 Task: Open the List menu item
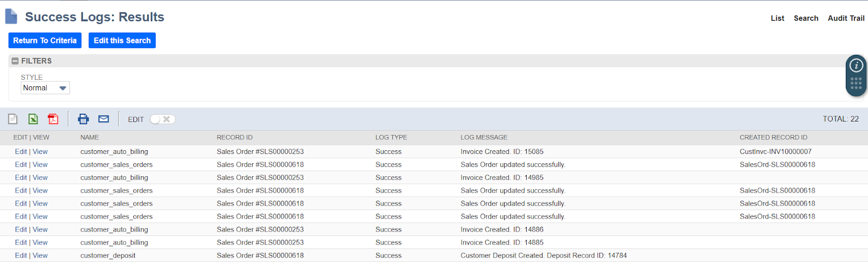(777, 18)
